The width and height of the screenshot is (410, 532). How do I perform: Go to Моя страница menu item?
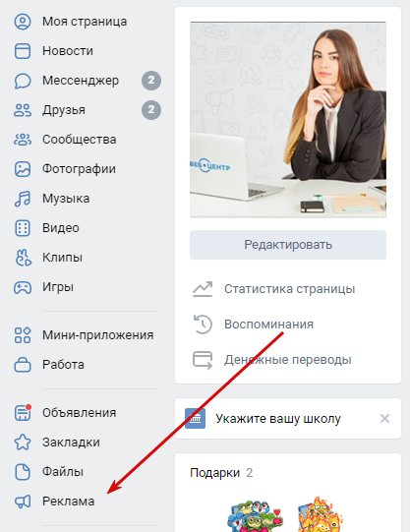click(x=85, y=22)
